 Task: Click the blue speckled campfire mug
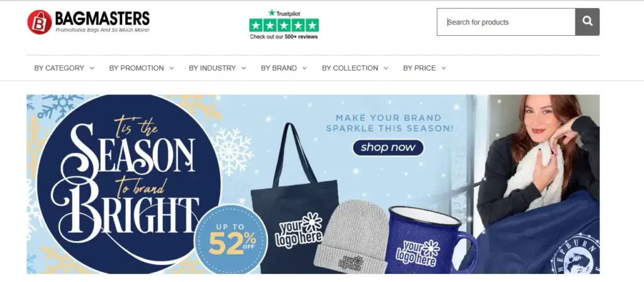[432, 240]
